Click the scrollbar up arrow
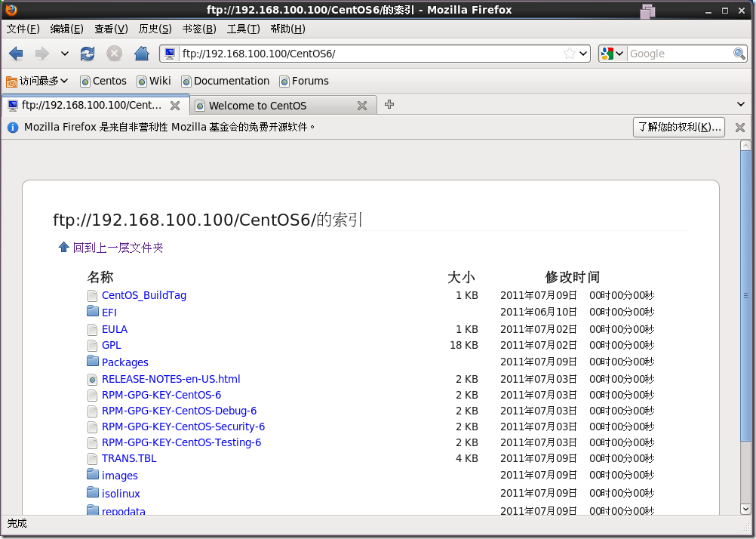 (745, 145)
